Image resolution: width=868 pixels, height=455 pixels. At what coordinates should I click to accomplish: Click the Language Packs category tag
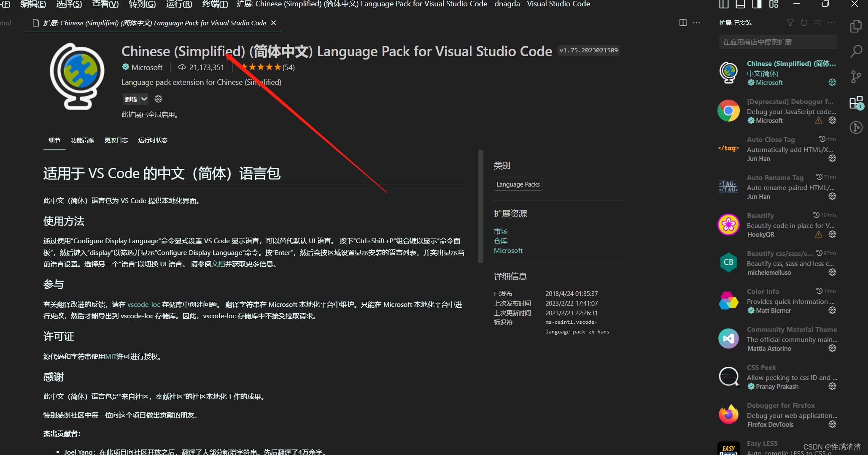(x=518, y=184)
